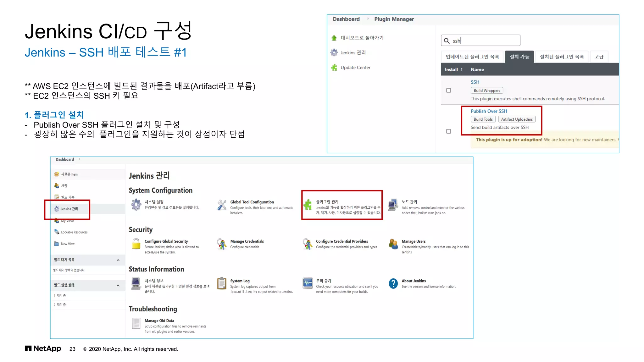This screenshot has width=644, height=362.
Task: Click the Lockable Resources label
Action: pyautogui.click(x=74, y=232)
